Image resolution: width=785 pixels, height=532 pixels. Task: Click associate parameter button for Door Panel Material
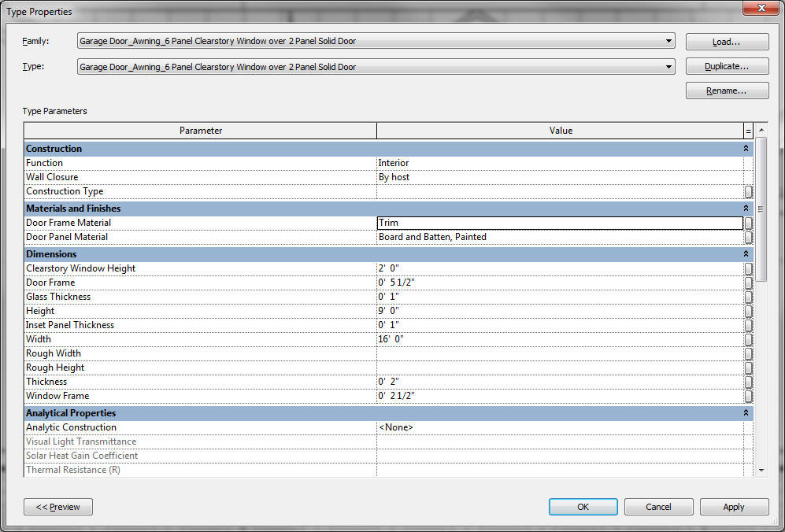[748, 237]
